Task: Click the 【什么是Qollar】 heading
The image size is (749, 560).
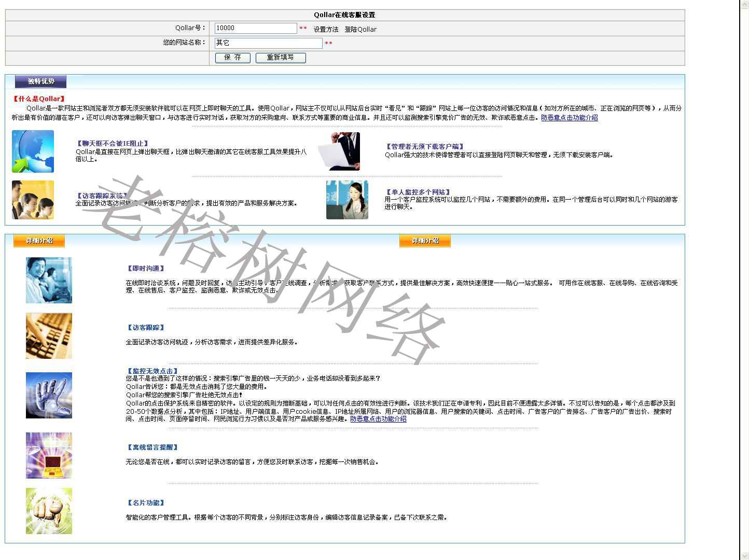Action: pyautogui.click(x=39, y=99)
